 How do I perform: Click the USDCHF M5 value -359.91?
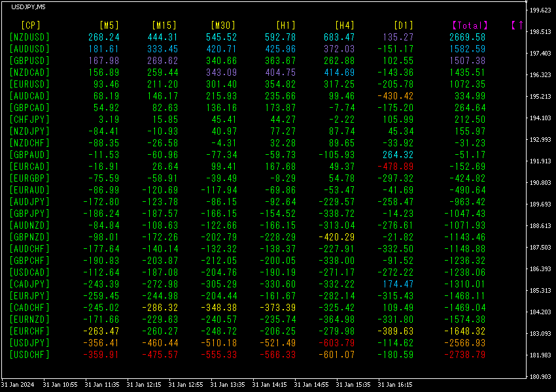tap(101, 355)
